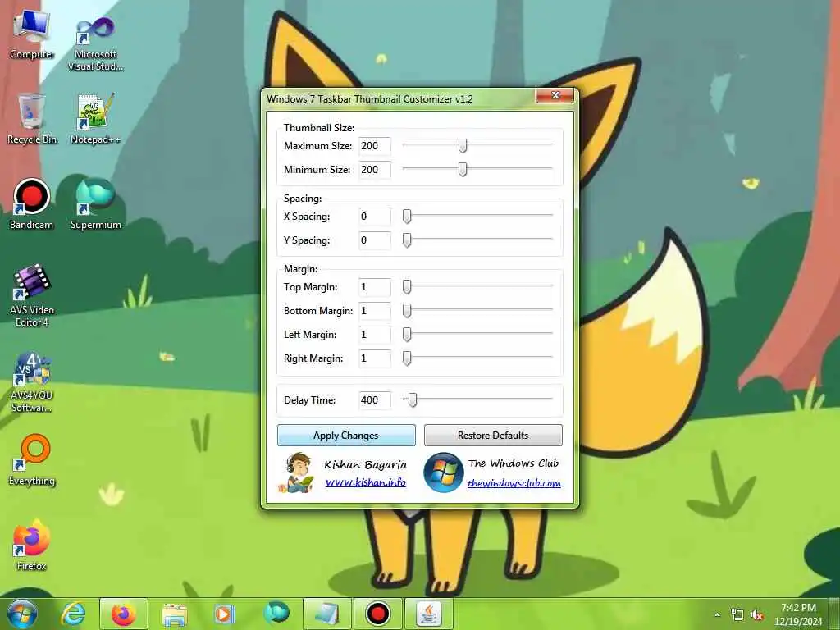The image size is (840, 630).
Task: Open Microsoft Visual Studio shortcut
Action: pos(95,43)
